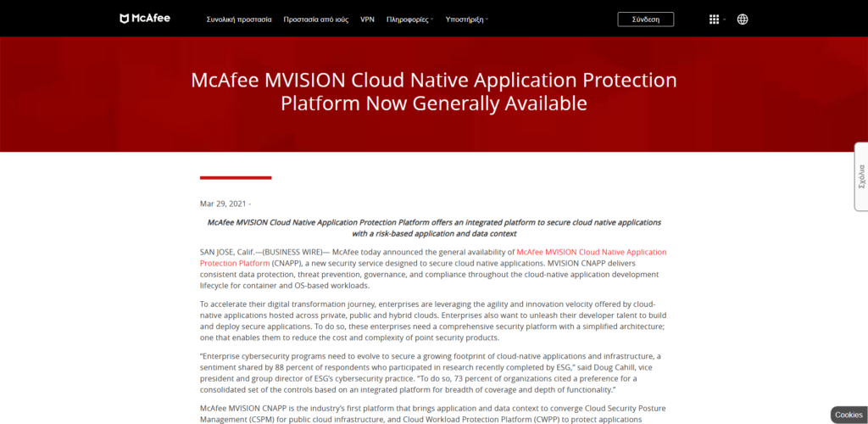Click the paragraph starting "Enterprise cybersecurity programs"

[x=431, y=372]
